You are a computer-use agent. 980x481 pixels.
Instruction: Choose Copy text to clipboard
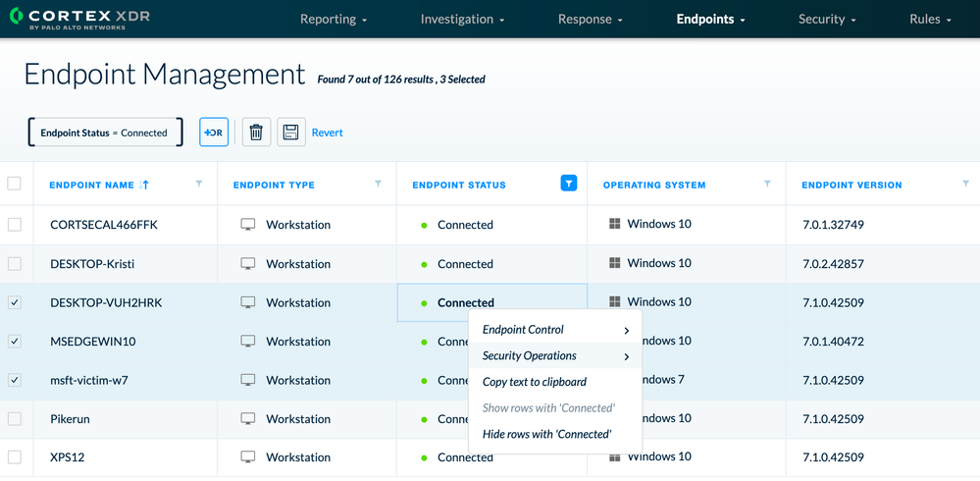coord(535,382)
